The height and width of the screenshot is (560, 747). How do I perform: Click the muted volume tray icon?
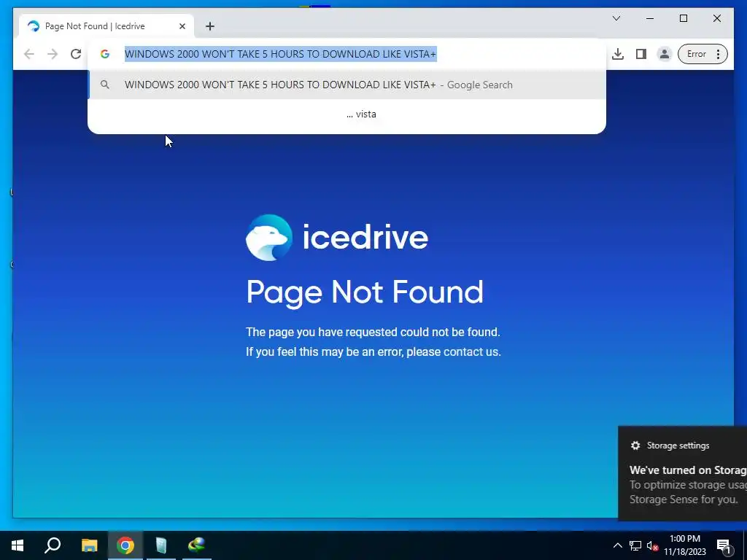point(653,545)
